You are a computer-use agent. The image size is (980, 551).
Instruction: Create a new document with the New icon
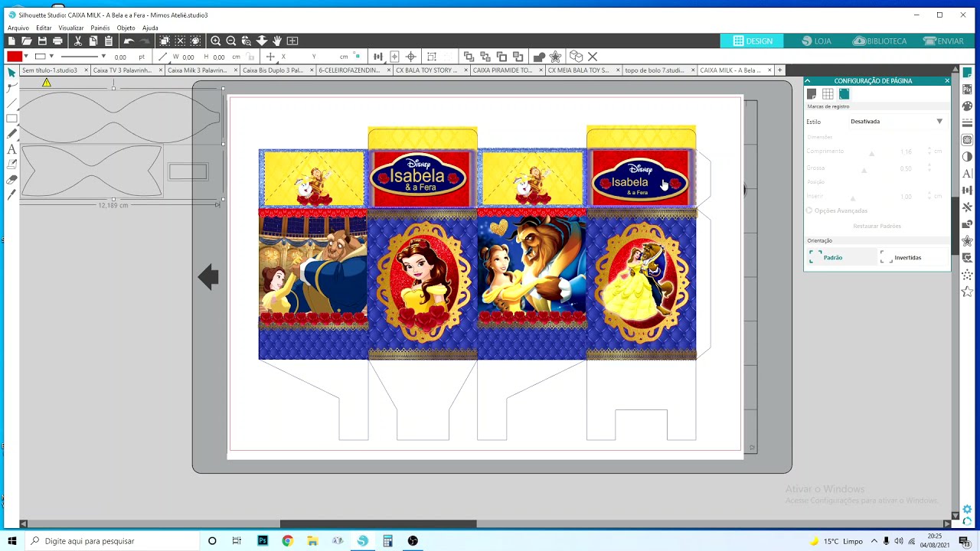(11, 41)
